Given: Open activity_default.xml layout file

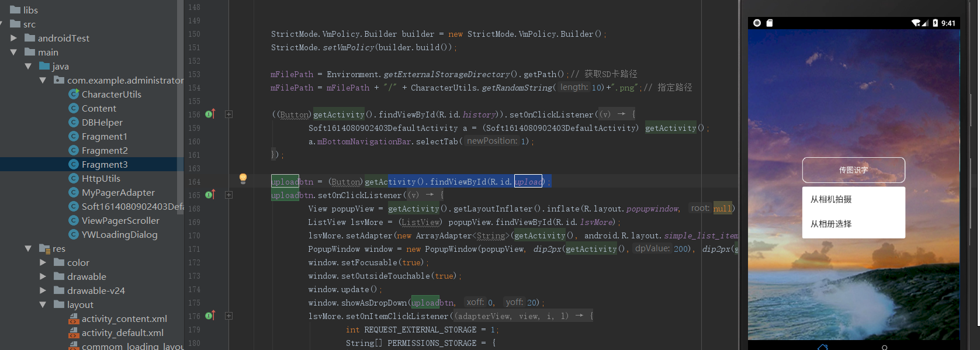Looking at the screenshot, I should tap(123, 332).
